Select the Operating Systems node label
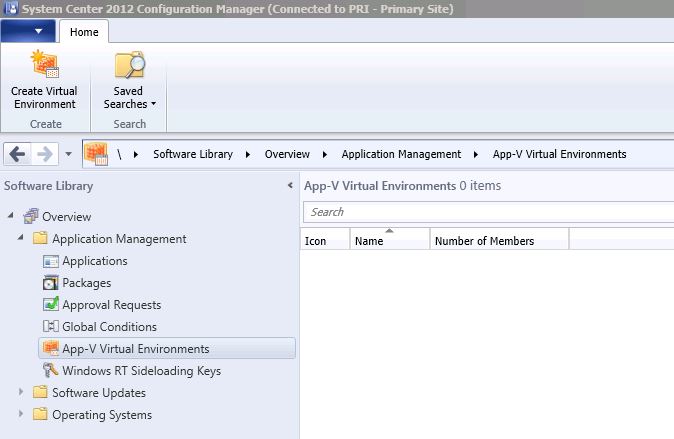674x439 pixels. tap(102, 414)
